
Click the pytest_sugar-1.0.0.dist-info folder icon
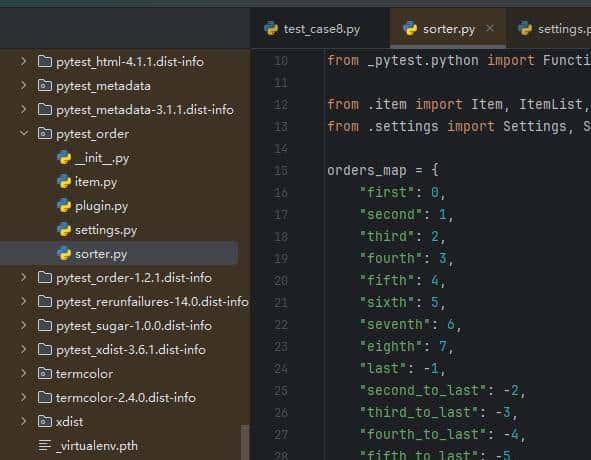pyautogui.click(x=45, y=326)
